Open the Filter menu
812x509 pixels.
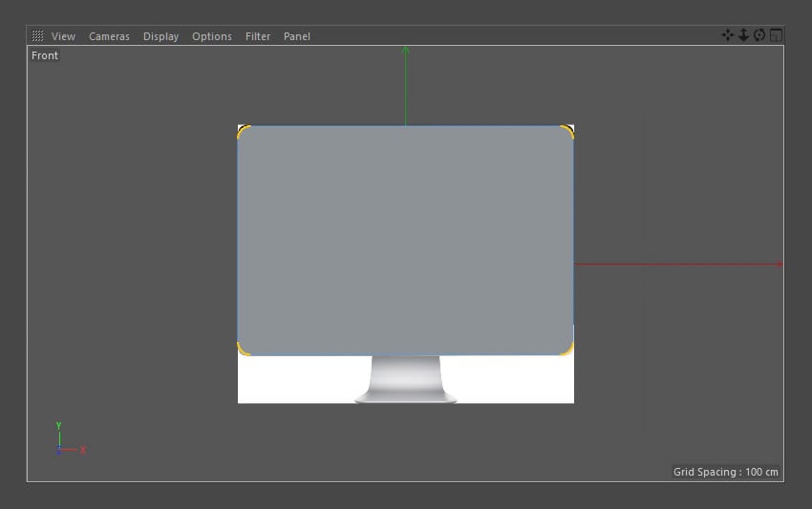tap(258, 36)
